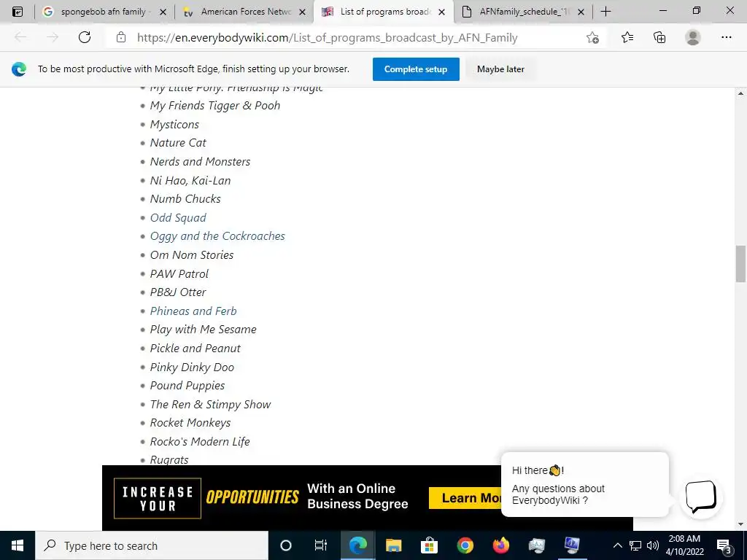Viewport: 747px width, 560px height.
Task: Open Edge Settings and more menu
Action: (726, 37)
